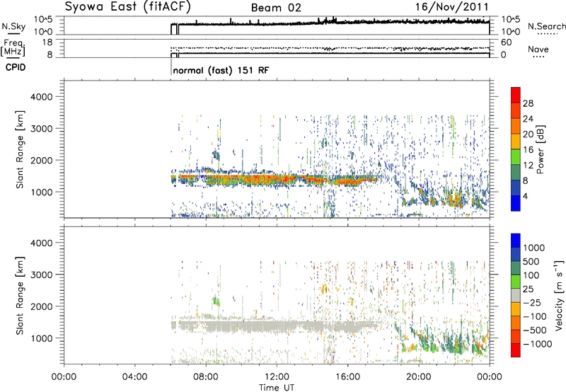
Task: Click the '-25' label on the velocity colorbar
Action: pyautogui.click(x=532, y=303)
